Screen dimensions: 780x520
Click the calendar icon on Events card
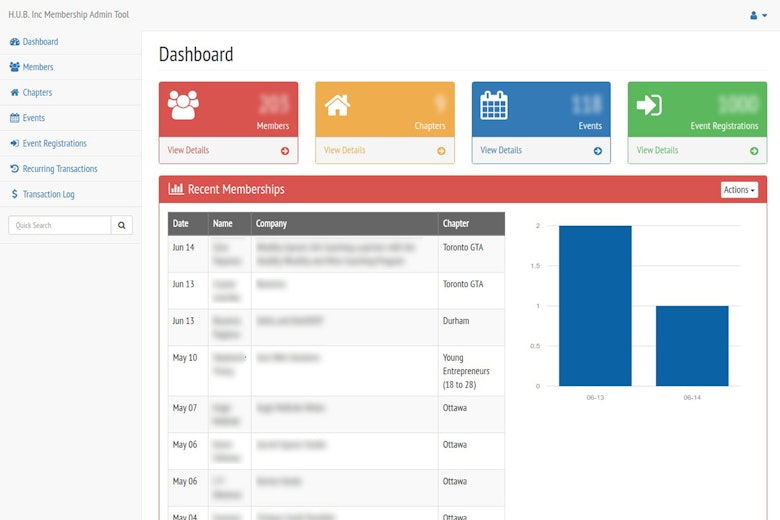pos(494,105)
